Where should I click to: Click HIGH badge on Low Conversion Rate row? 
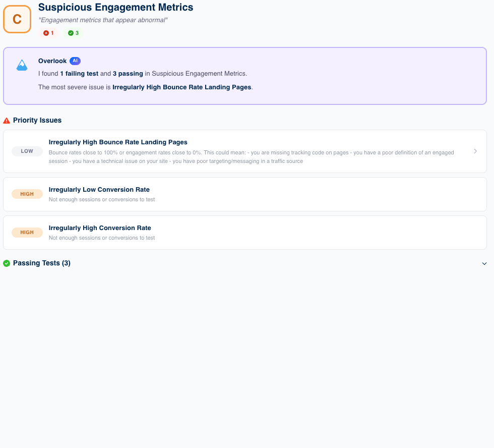pyautogui.click(x=27, y=194)
